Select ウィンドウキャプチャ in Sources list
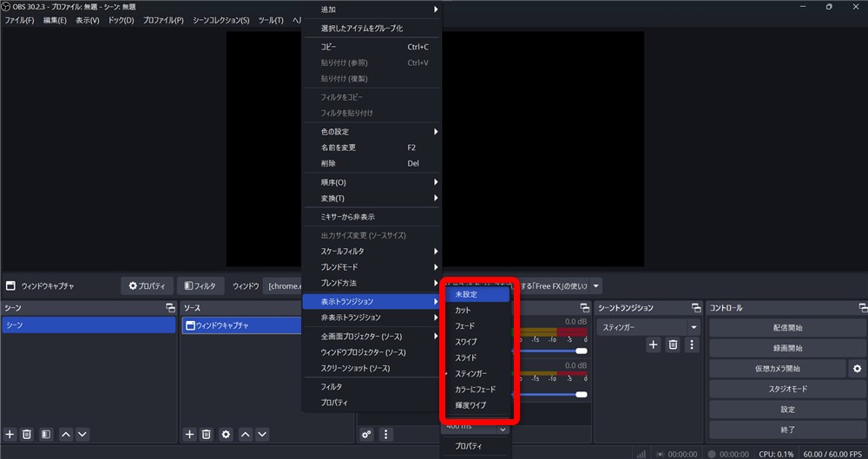Screen dimensions: 868x459 (242, 325)
